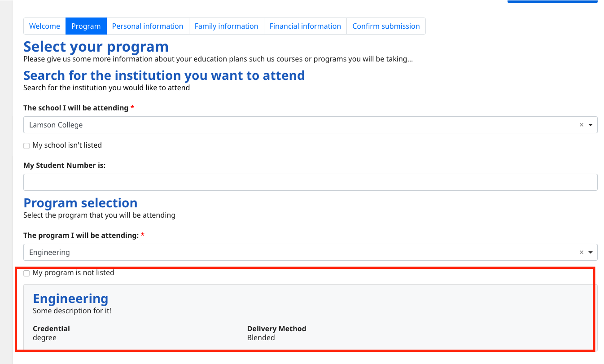Open the Confirm submission tab
The height and width of the screenshot is (364, 604).
tap(386, 26)
